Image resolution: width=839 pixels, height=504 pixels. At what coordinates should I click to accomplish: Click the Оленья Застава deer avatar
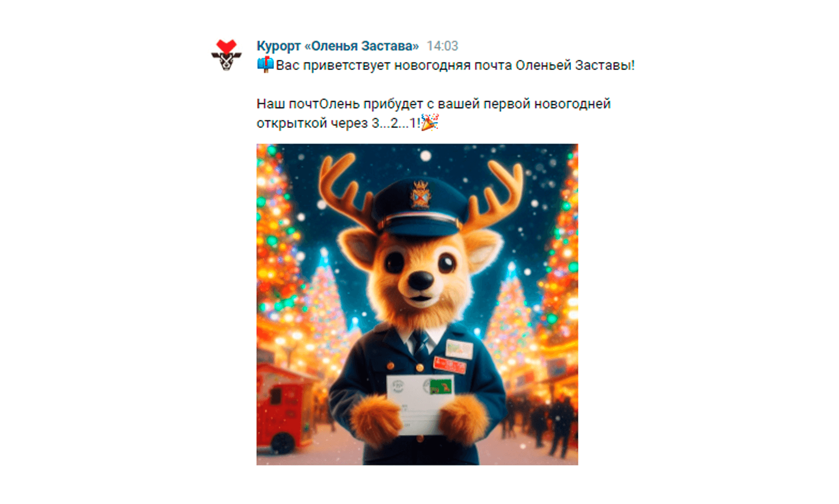(226, 54)
